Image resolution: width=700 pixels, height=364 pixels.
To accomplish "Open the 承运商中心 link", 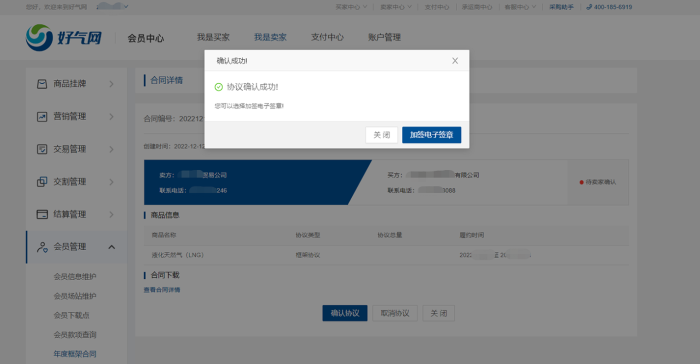I will click(x=477, y=7).
